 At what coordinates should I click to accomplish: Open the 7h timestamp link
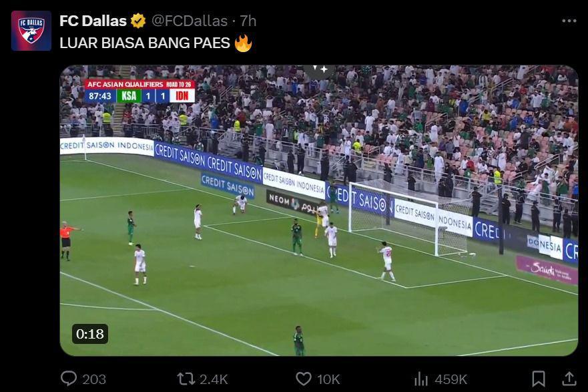point(248,21)
